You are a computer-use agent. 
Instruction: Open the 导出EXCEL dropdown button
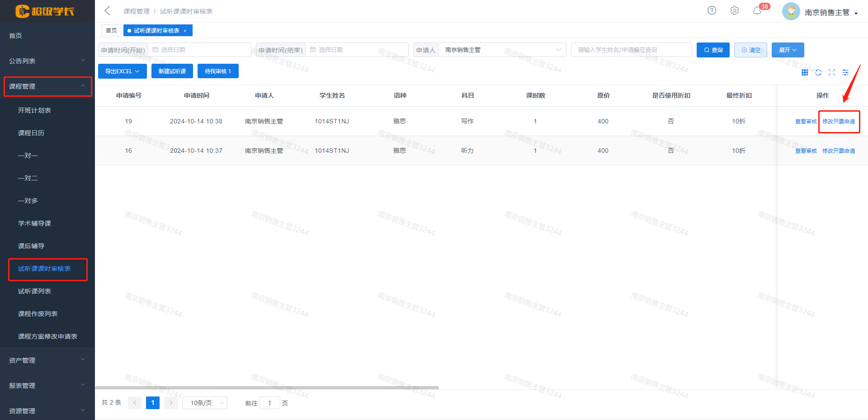[x=122, y=71]
